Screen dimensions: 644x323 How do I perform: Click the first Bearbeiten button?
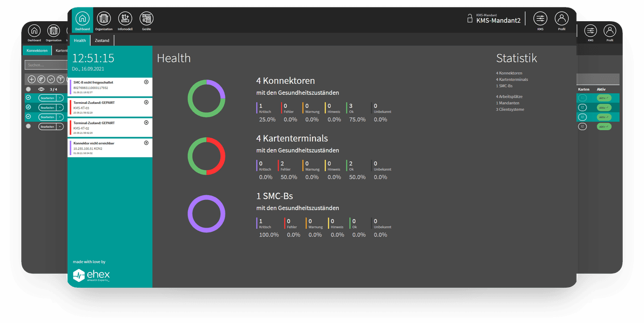48,98
